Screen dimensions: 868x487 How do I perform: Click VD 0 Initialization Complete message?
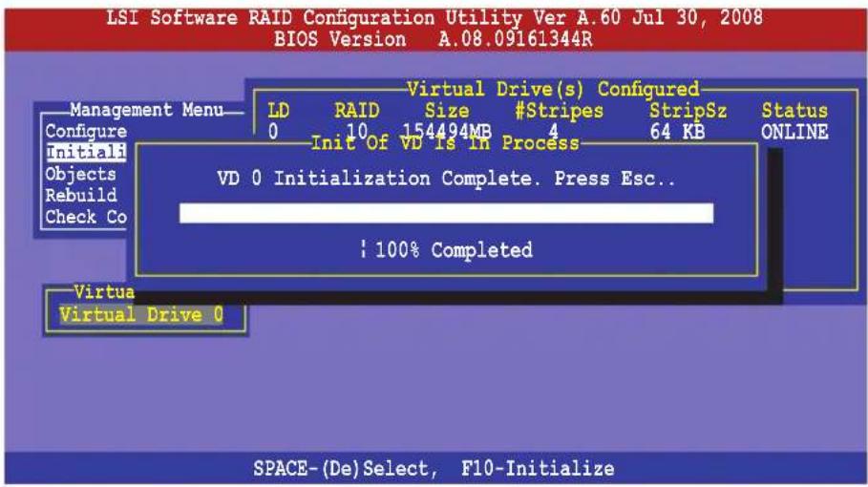[x=446, y=179]
